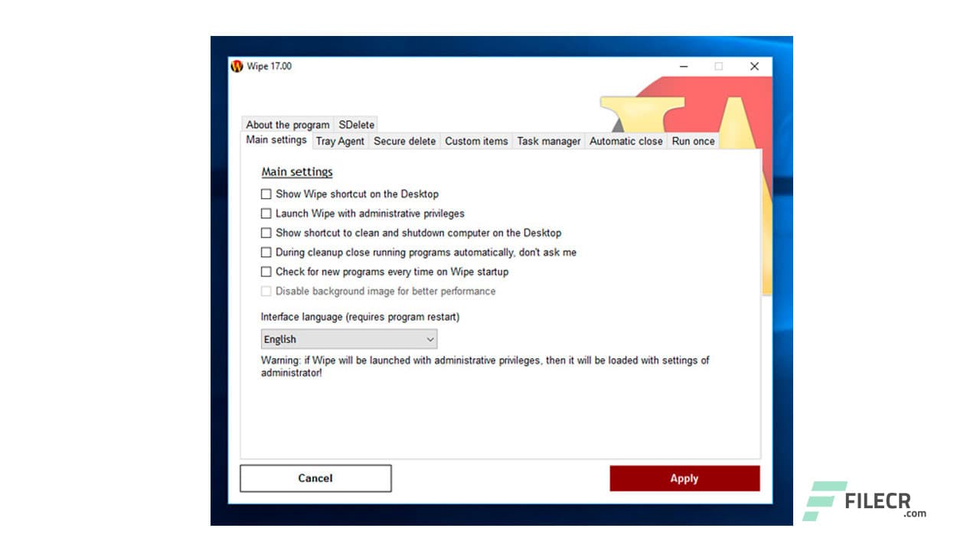Switch to the Tray Agent tab

click(340, 141)
